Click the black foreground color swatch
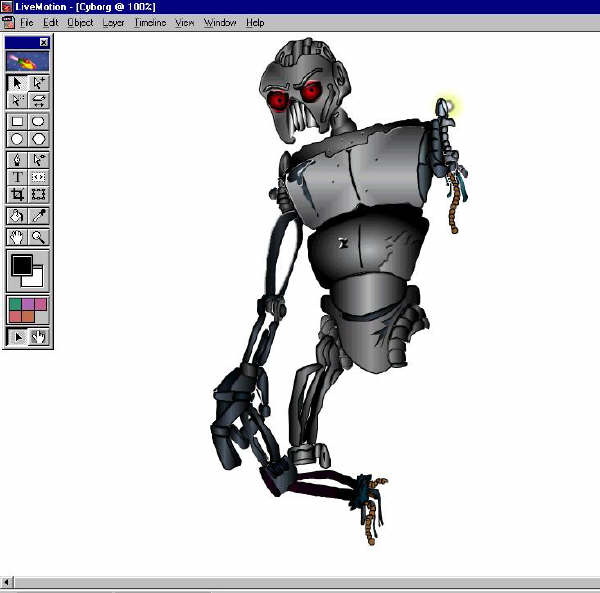 pyautogui.click(x=21, y=266)
